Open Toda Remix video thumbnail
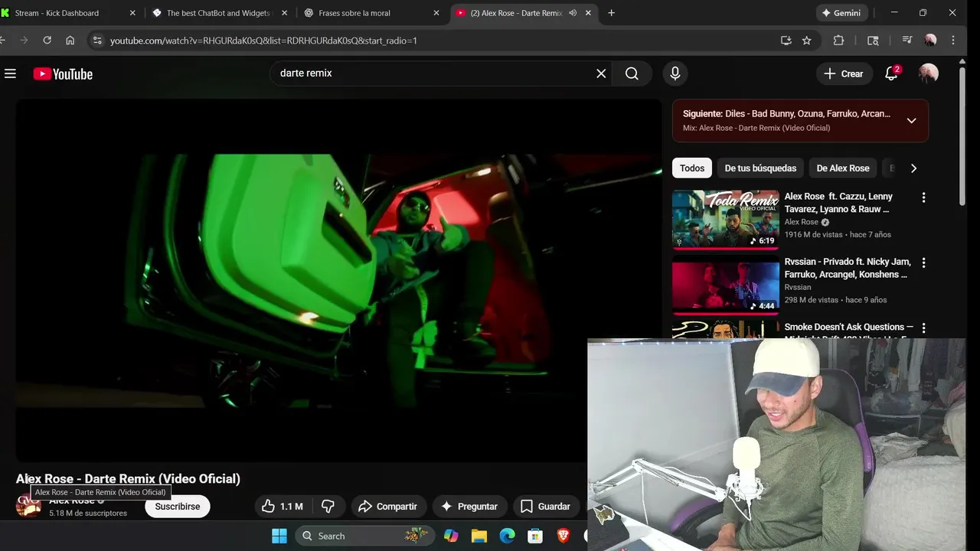 click(x=725, y=220)
